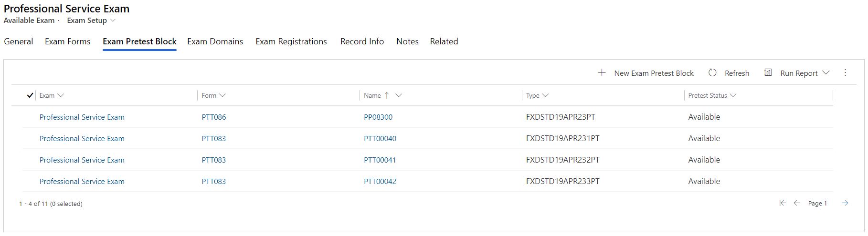Open the PTT00041 pretest block link
868x236 pixels.
click(x=380, y=160)
